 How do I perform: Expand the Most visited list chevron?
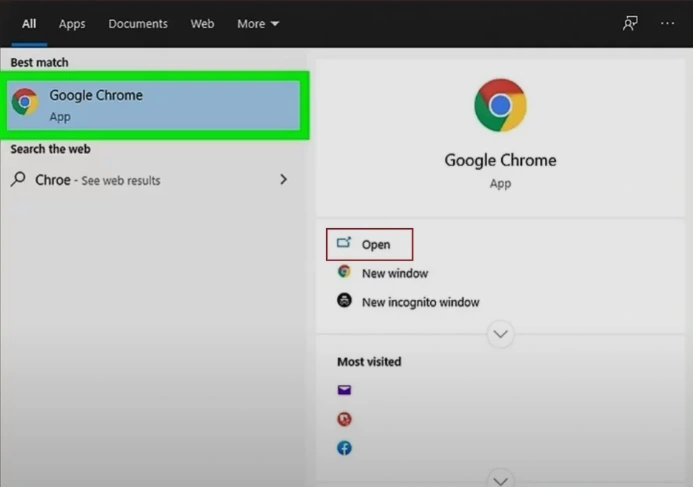tap(500, 479)
